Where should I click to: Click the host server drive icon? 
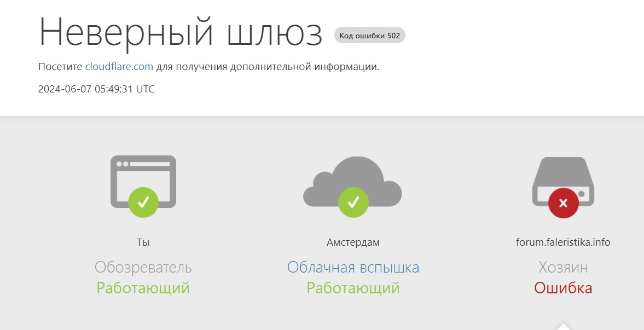coord(563,181)
